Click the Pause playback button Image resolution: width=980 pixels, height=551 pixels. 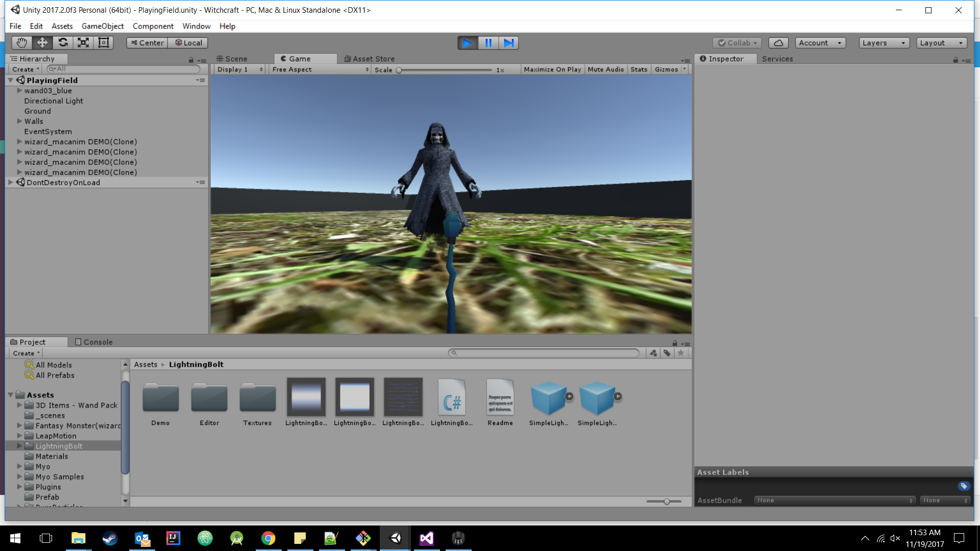click(488, 43)
